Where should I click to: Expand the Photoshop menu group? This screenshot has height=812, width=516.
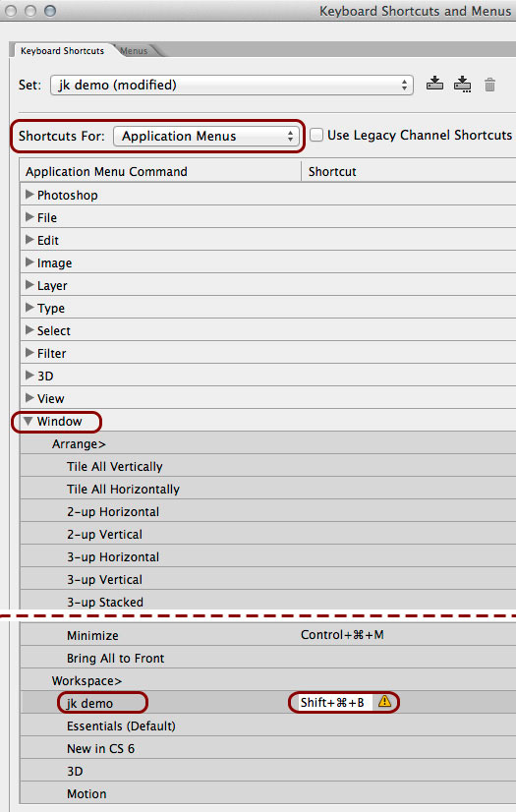click(29, 195)
